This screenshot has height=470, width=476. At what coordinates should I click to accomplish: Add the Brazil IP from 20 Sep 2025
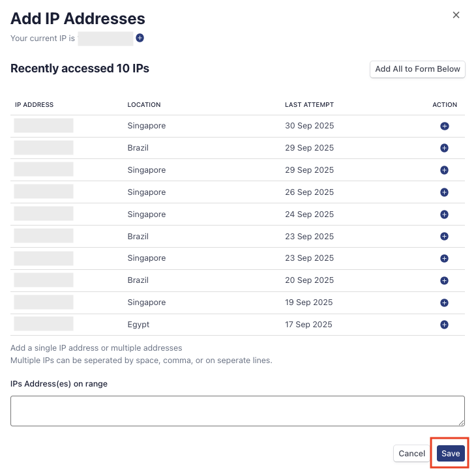(445, 280)
